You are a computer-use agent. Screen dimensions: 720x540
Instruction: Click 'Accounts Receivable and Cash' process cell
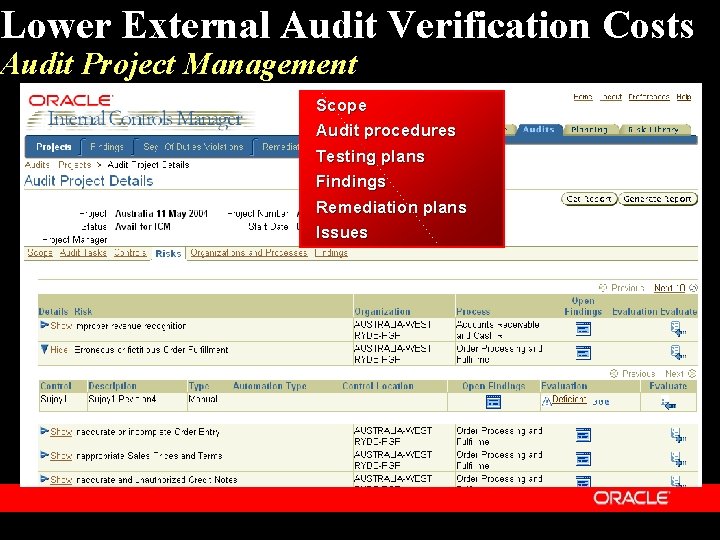[x=498, y=330]
